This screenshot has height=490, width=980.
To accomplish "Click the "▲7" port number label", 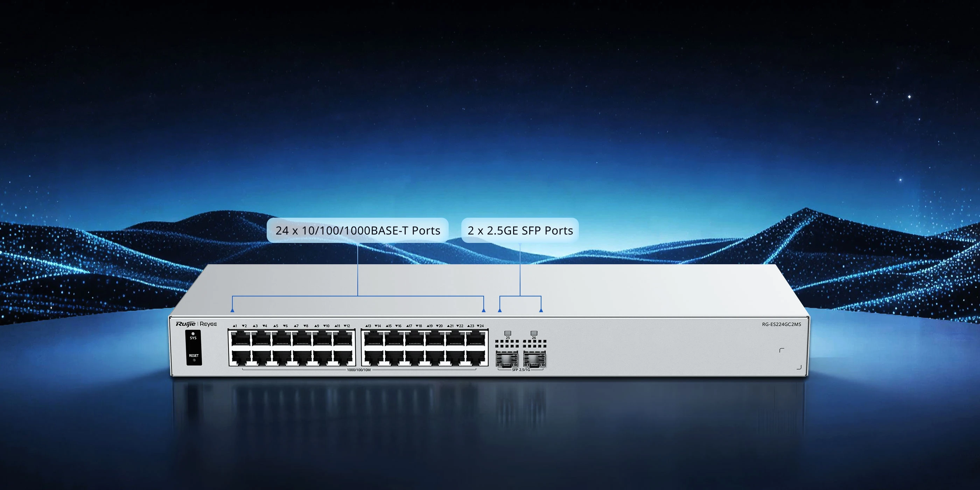I will pyautogui.click(x=296, y=326).
